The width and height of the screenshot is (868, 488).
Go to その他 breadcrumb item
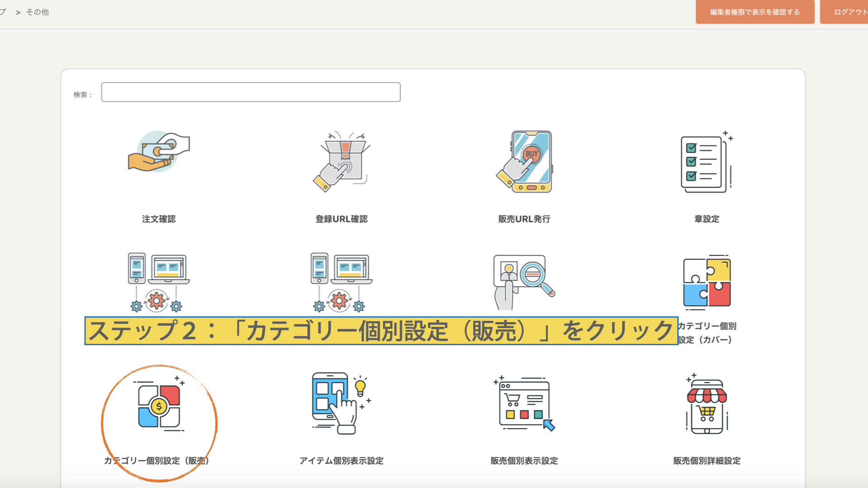point(37,12)
